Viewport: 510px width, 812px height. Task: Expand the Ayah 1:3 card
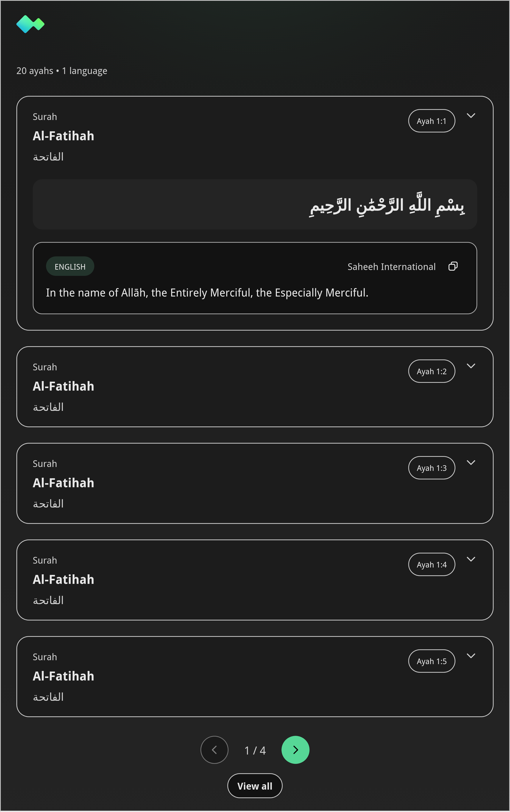[x=471, y=463]
